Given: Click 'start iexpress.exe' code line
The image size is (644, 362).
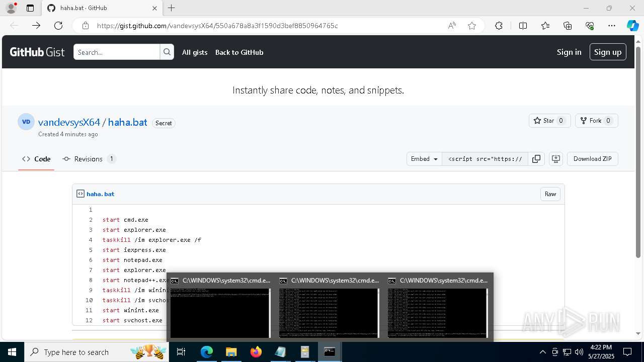Looking at the screenshot, I should (x=134, y=250).
